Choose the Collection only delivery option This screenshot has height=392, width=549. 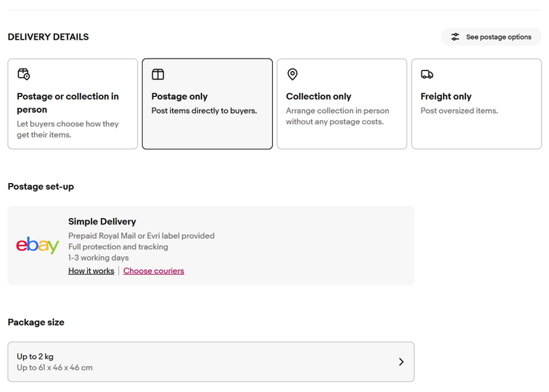pyautogui.click(x=342, y=104)
